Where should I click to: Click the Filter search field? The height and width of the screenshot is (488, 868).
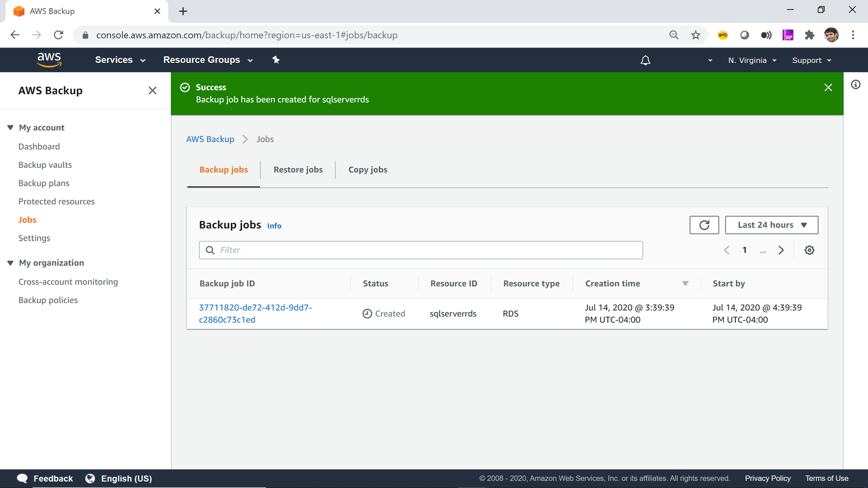tap(421, 250)
